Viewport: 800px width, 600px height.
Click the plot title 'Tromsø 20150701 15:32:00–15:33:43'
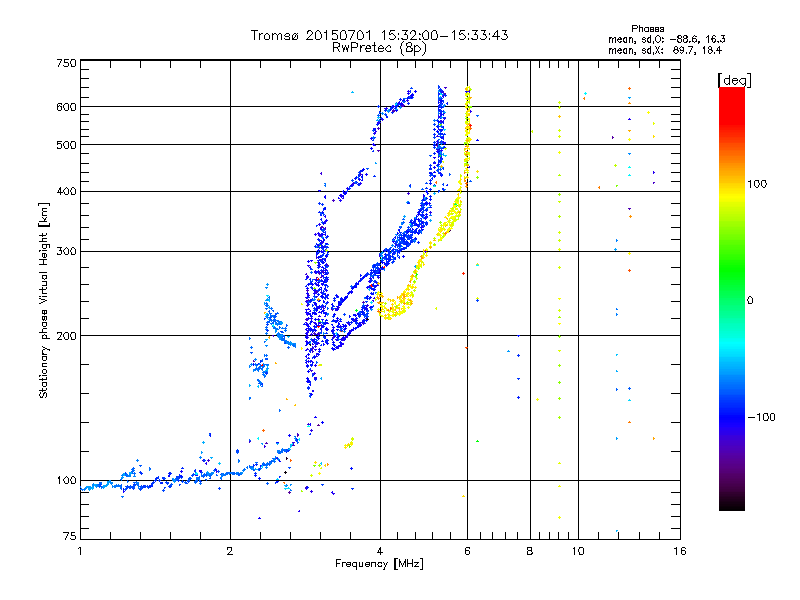[x=379, y=35]
